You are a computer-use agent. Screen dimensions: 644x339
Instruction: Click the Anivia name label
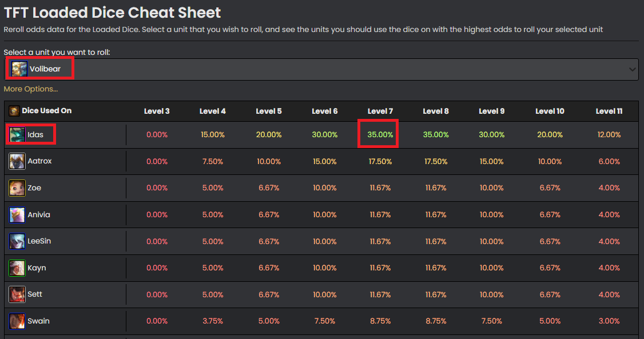click(x=39, y=214)
